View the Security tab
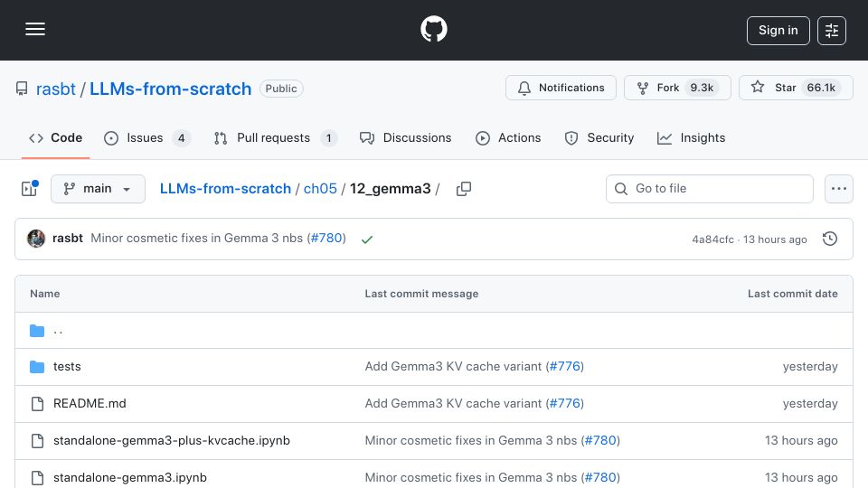Image resolution: width=868 pixels, height=488 pixels. [x=599, y=137]
